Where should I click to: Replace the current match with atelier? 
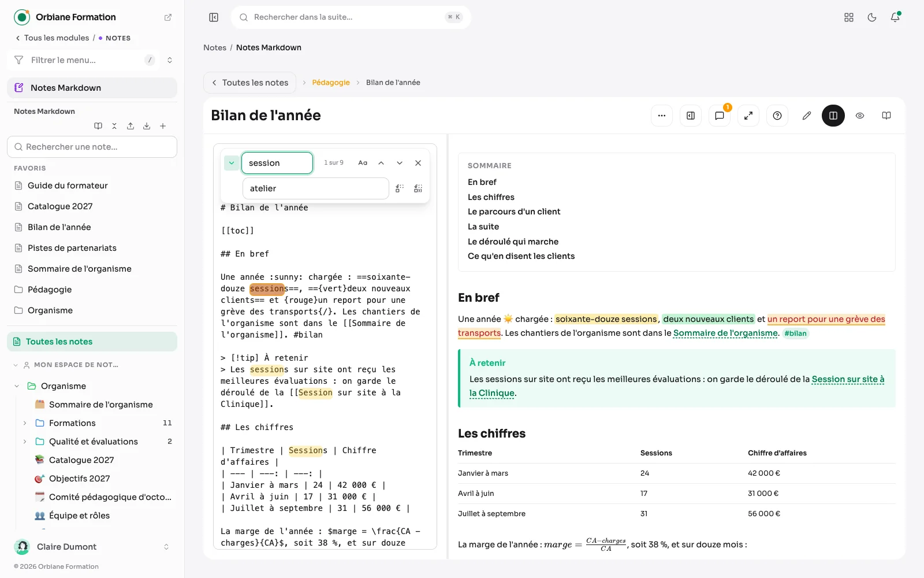(400, 188)
